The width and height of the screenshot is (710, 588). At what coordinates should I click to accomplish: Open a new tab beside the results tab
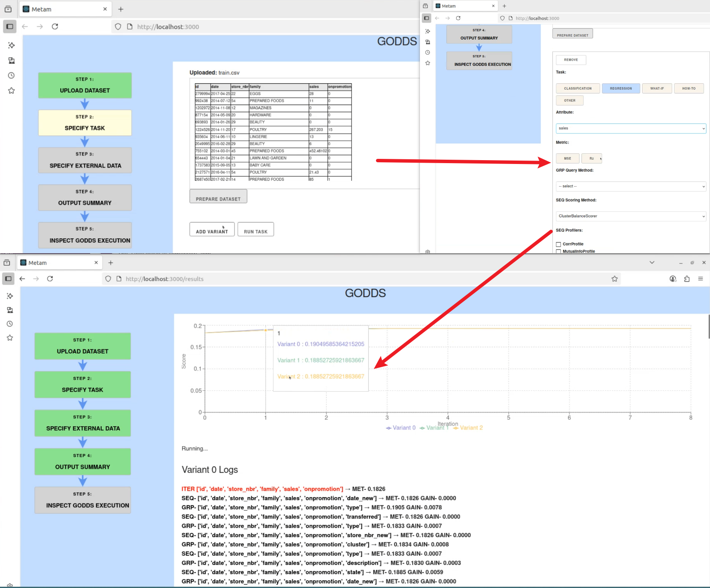(x=111, y=263)
